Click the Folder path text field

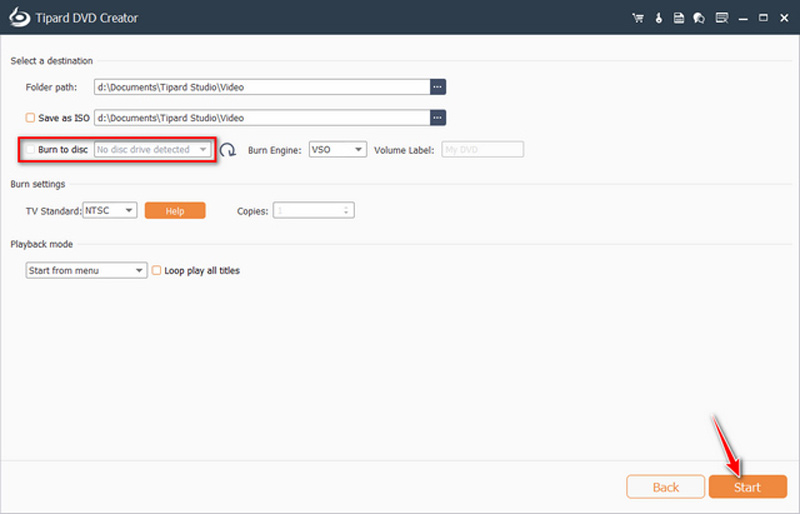click(x=262, y=87)
